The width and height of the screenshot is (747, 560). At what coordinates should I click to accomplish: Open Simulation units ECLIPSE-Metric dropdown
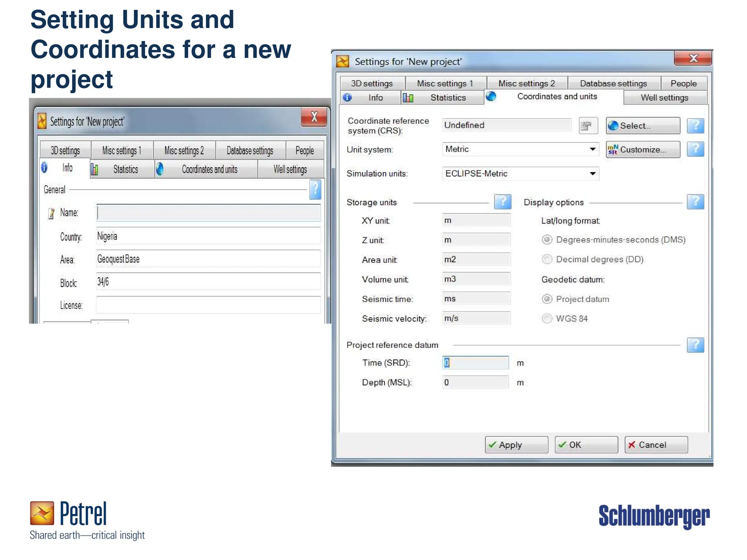tap(592, 174)
